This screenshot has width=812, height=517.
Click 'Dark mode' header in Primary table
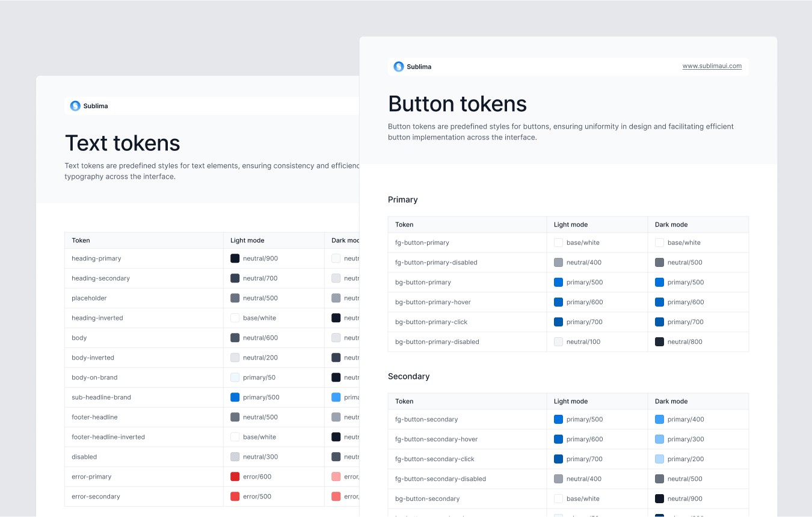point(671,225)
